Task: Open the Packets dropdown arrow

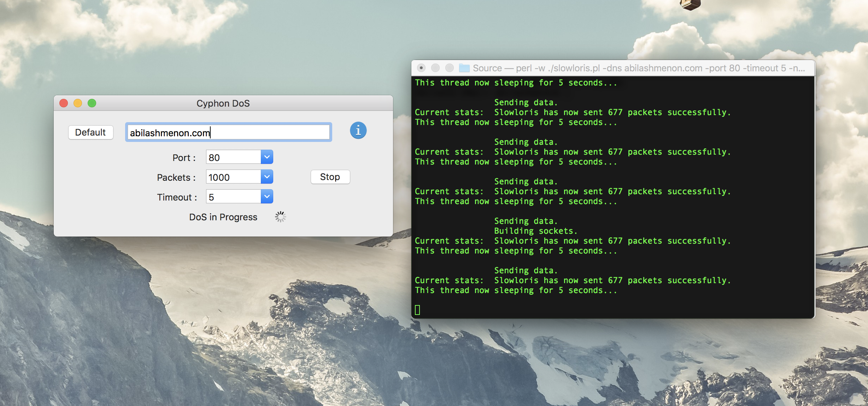Action: pos(267,177)
